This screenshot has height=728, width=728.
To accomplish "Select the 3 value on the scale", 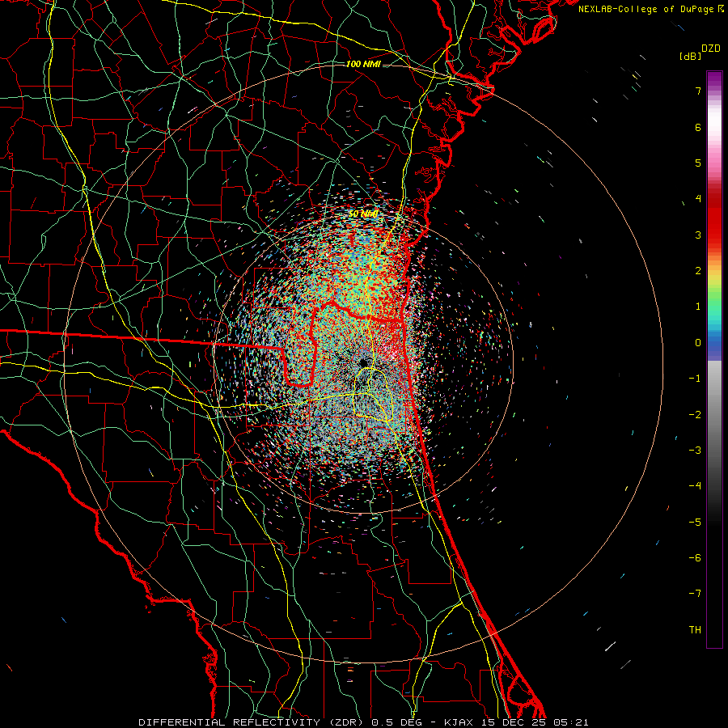I will [x=698, y=235].
